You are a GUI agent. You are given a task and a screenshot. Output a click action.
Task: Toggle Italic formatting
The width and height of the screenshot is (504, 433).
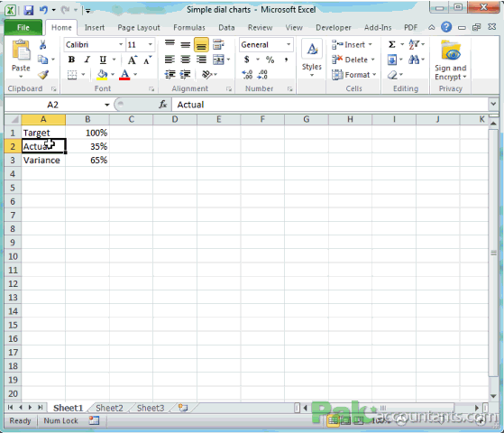pyautogui.click(x=87, y=60)
